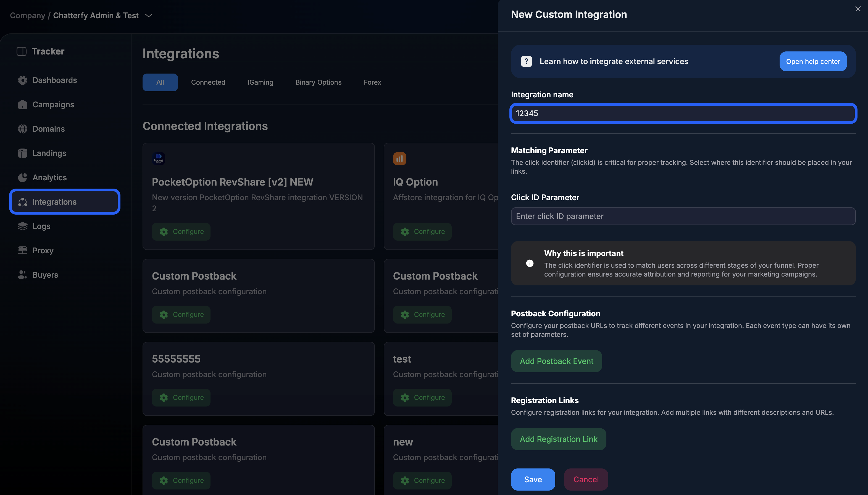The width and height of the screenshot is (868, 495).
Task: Configure PocketOption RevShare [v2] NEW integration
Action: 181,232
